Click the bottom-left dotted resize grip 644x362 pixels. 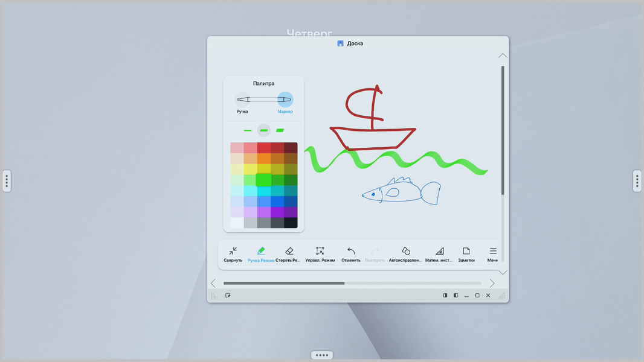214,295
